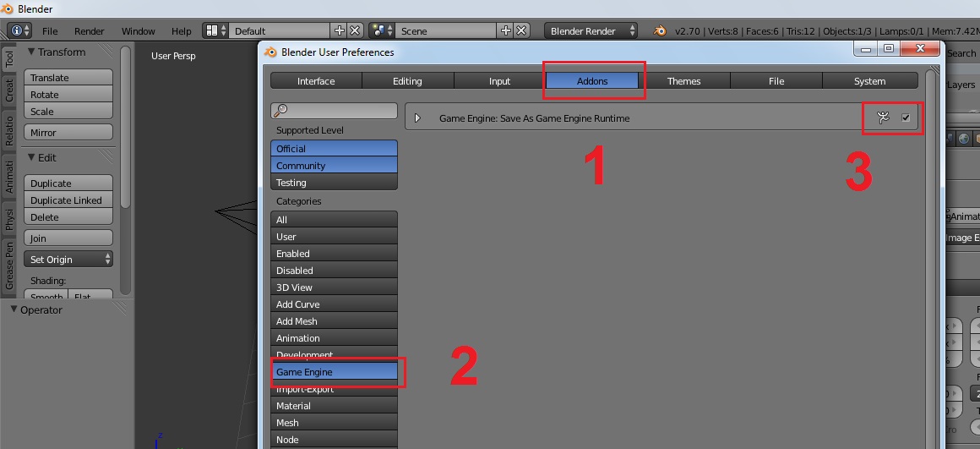The width and height of the screenshot is (980, 449).
Task: Open the Blender Render engine dropdown
Action: click(x=591, y=30)
